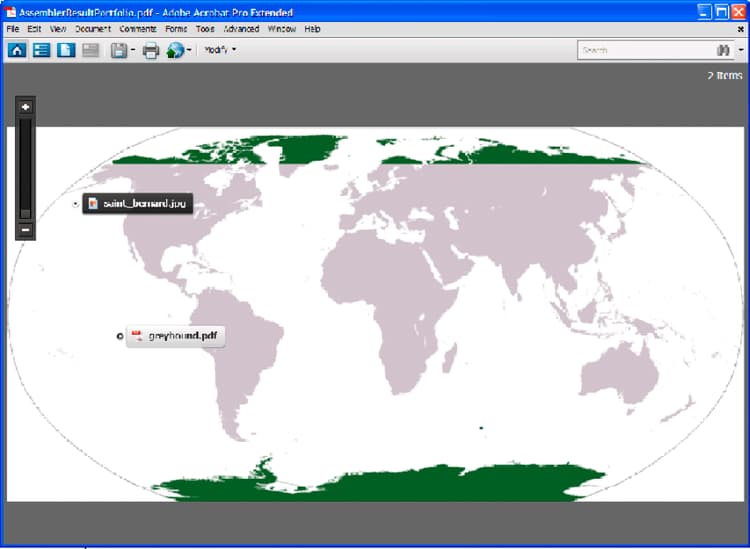The width and height of the screenshot is (750, 549).
Task: Open the Advanced menu
Action: (242, 29)
